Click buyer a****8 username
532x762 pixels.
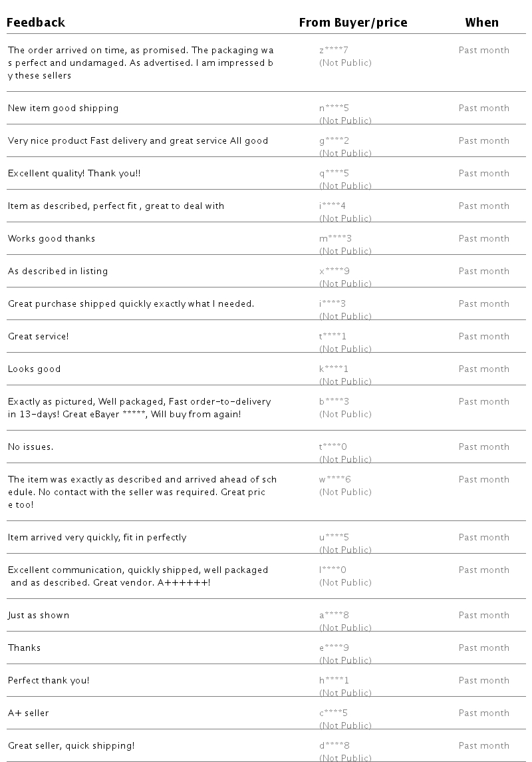[334, 616]
